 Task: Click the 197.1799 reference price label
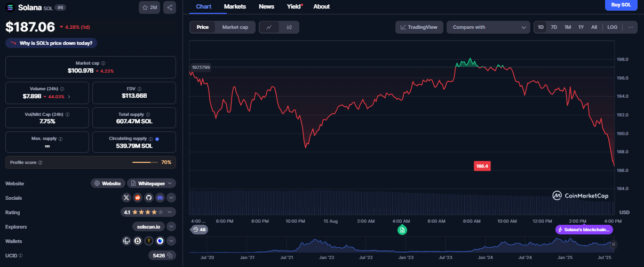coord(201,67)
